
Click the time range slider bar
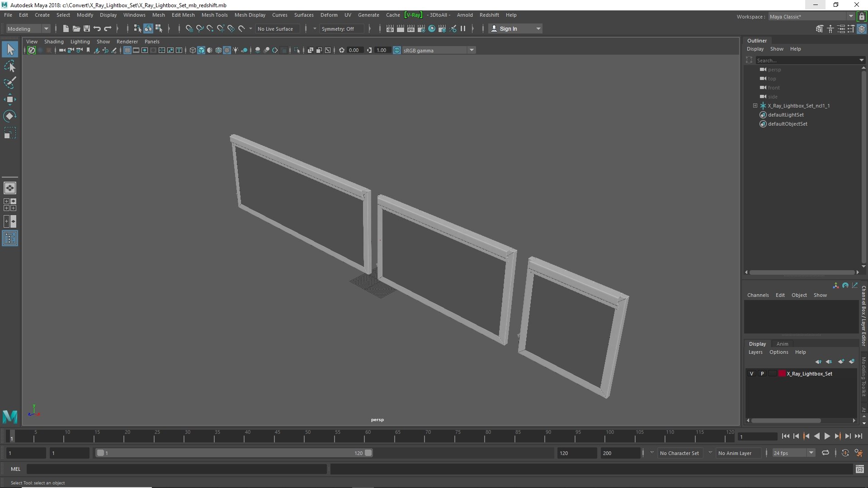(234, 453)
